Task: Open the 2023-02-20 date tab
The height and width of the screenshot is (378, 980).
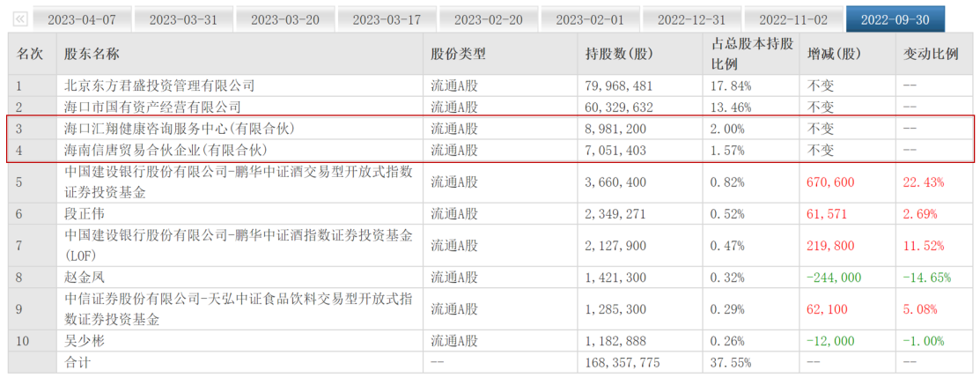Action: (x=489, y=19)
